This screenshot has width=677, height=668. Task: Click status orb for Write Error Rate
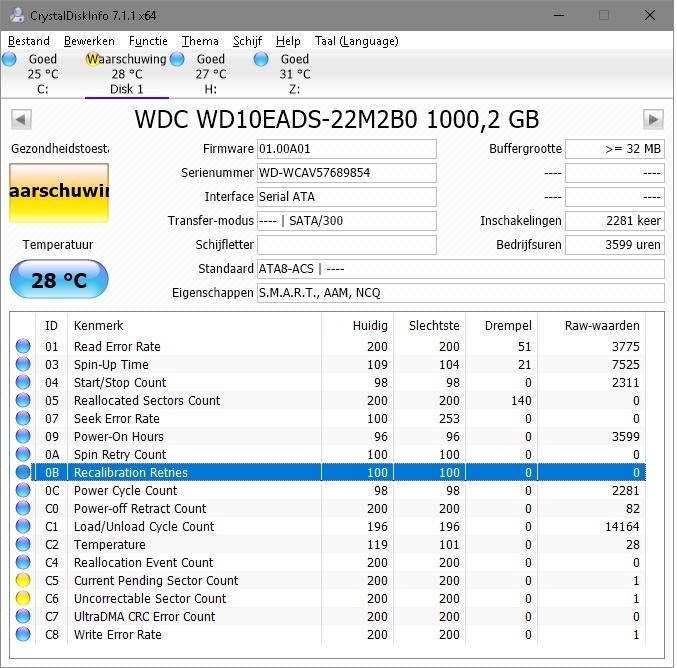coord(23,634)
